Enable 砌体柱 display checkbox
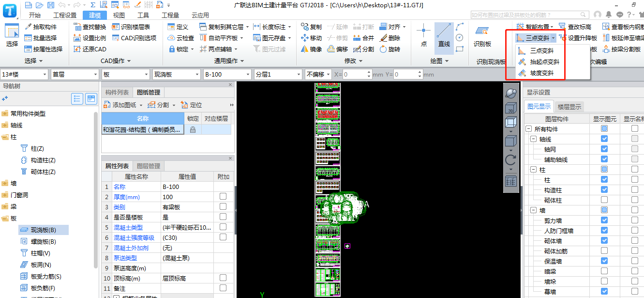The height and width of the screenshot is (298, 644). pyautogui.click(x=604, y=200)
